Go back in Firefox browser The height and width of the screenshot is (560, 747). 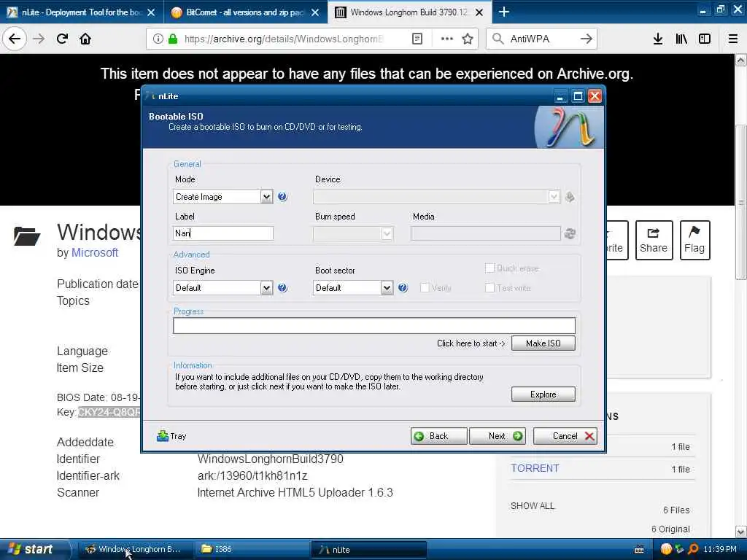15,39
